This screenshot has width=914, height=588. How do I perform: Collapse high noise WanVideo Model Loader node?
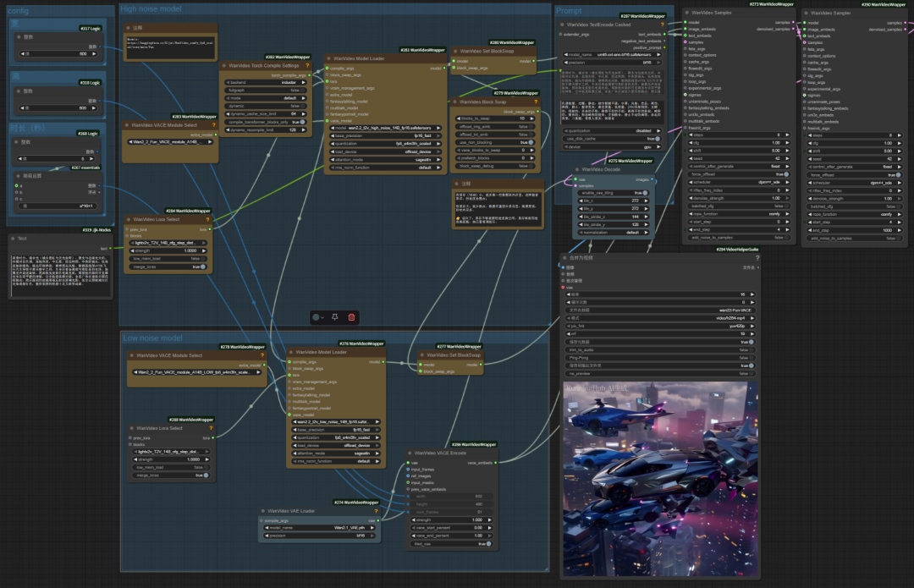pos(328,58)
